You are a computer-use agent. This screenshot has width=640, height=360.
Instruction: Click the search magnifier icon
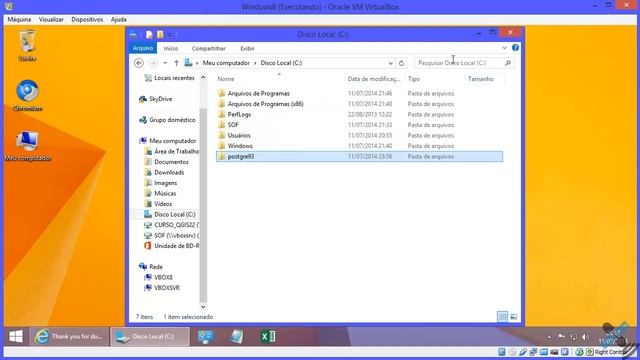(507, 63)
